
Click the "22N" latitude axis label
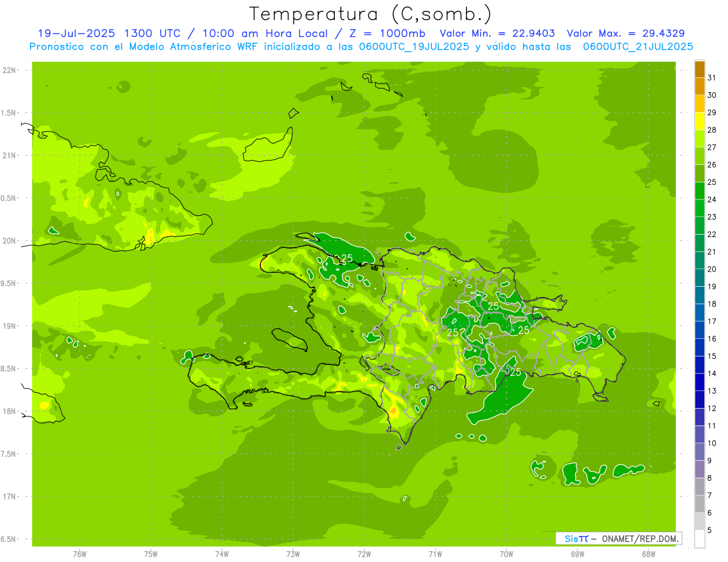(x=8, y=70)
